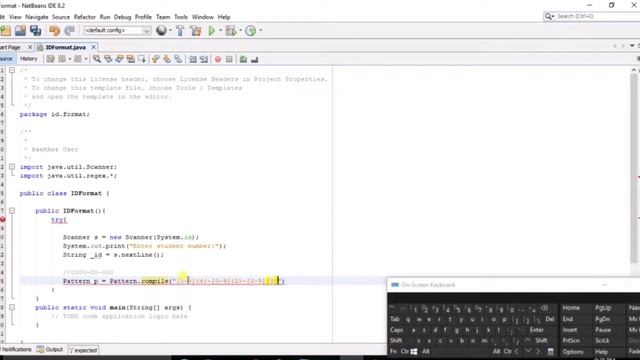Open dropdown arrow next to Debug icon

click(x=240, y=31)
